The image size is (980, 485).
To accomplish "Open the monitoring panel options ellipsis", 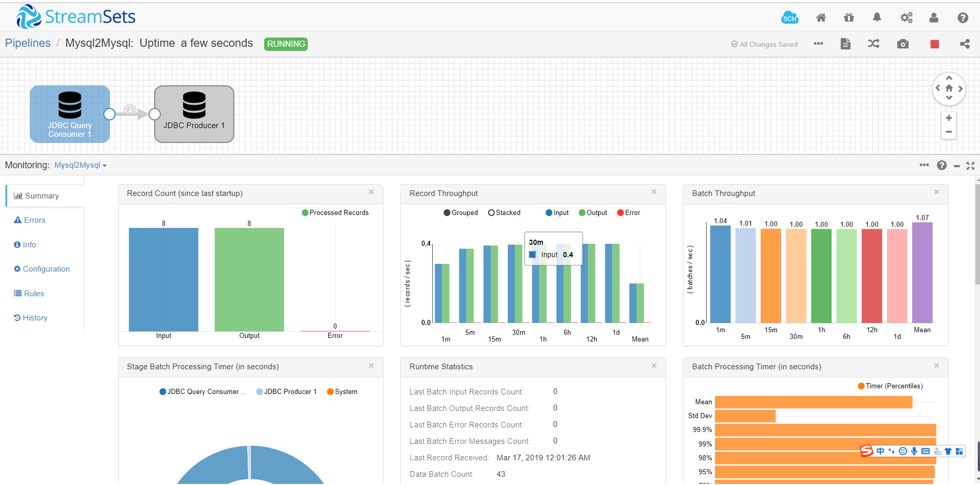I will pos(924,165).
